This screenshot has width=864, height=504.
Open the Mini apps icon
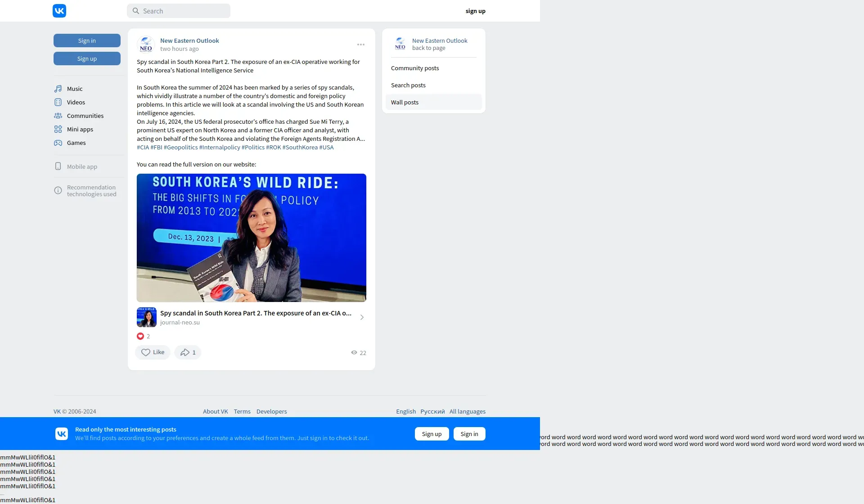[58, 129]
